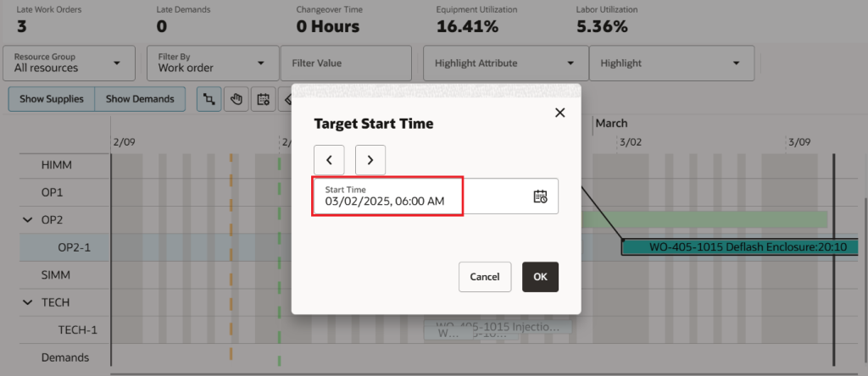
Task: Go to previous start time arrow
Action: pyautogui.click(x=329, y=158)
